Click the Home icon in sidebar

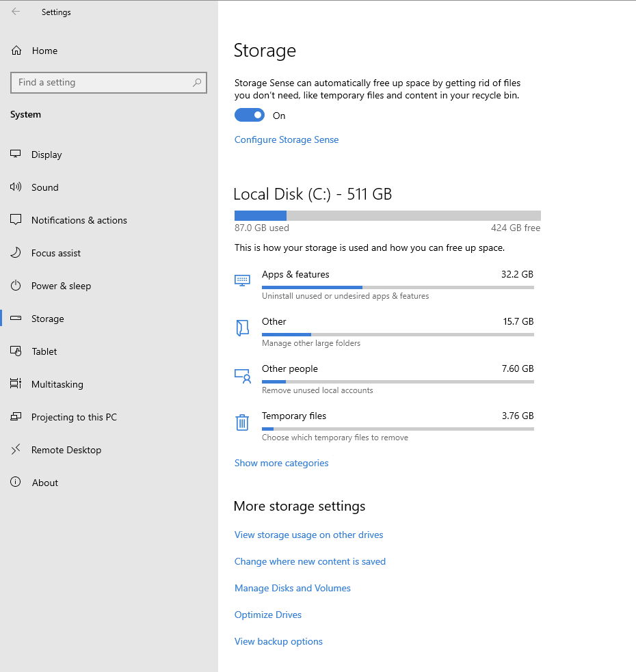tap(16, 51)
